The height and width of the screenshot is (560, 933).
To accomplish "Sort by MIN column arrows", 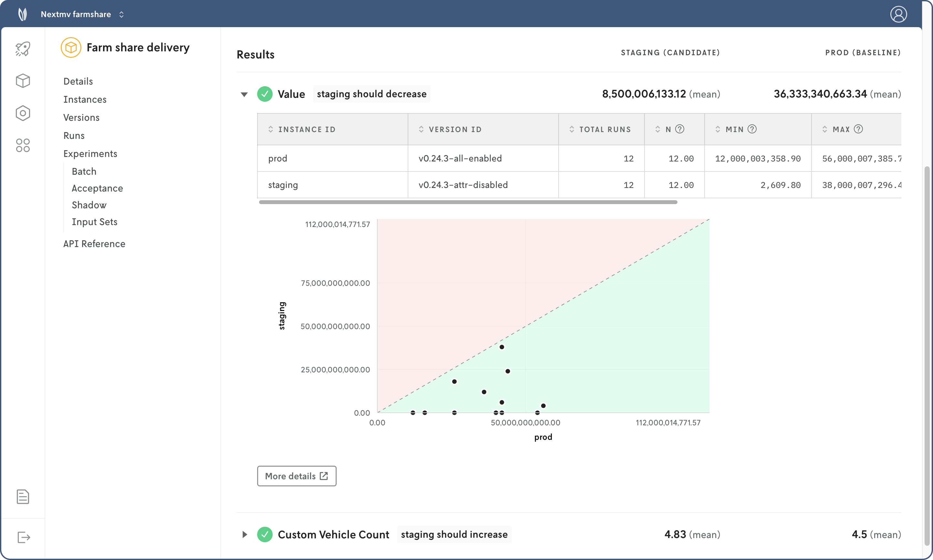I will coord(718,130).
